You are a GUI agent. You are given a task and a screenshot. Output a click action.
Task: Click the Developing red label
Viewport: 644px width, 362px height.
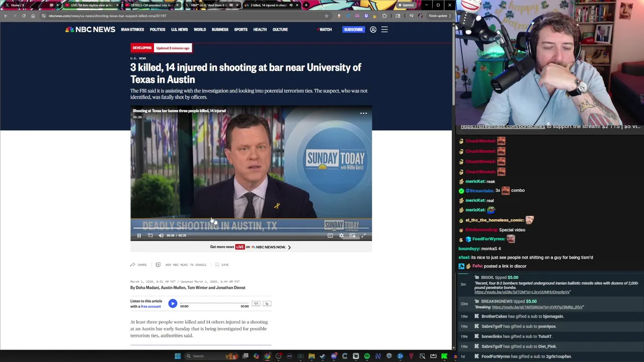tap(142, 48)
